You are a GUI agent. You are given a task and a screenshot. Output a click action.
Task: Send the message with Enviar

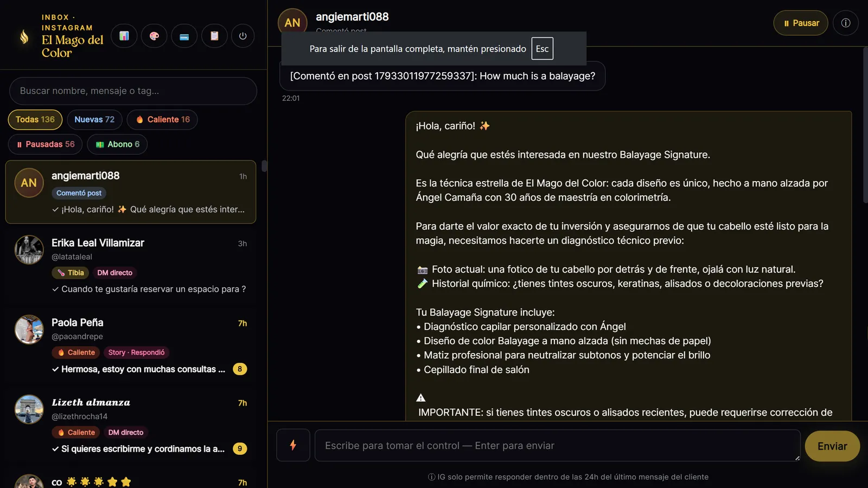(832, 446)
